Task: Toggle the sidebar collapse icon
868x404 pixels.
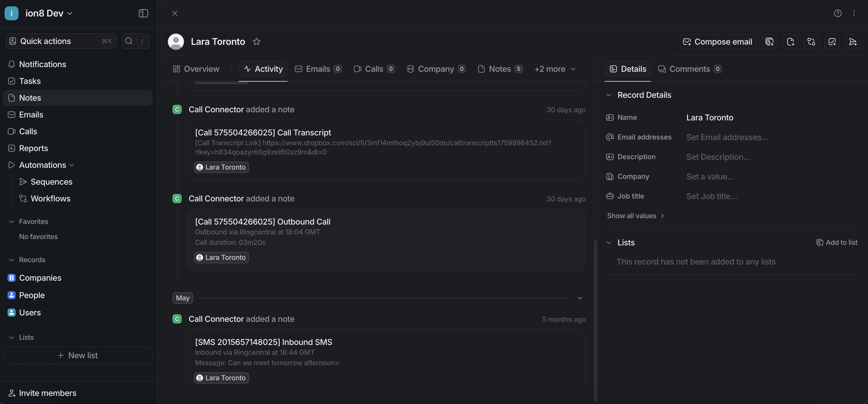Action: [x=143, y=13]
